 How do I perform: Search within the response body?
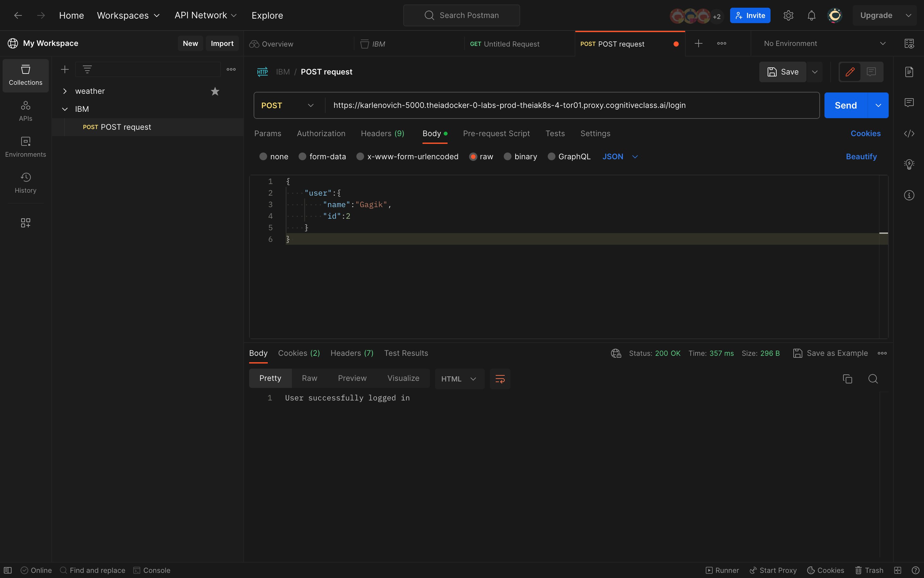click(873, 379)
